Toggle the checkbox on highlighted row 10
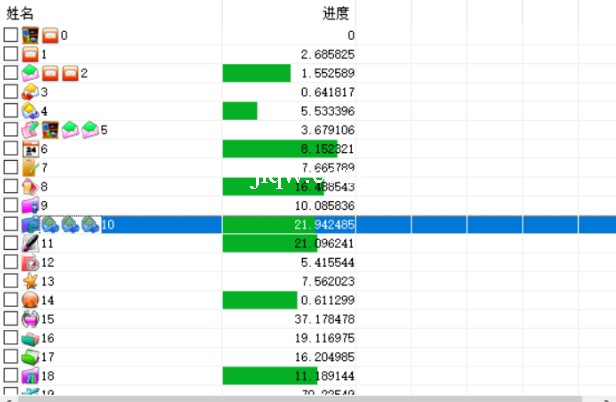The width and height of the screenshot is (616, 402). (10, 225)
